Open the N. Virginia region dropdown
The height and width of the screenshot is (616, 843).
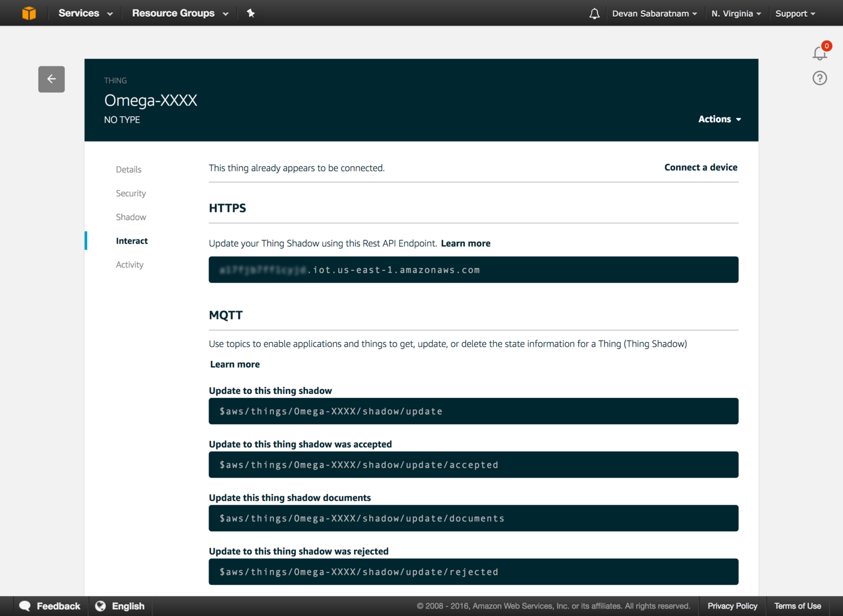point(736,13)
